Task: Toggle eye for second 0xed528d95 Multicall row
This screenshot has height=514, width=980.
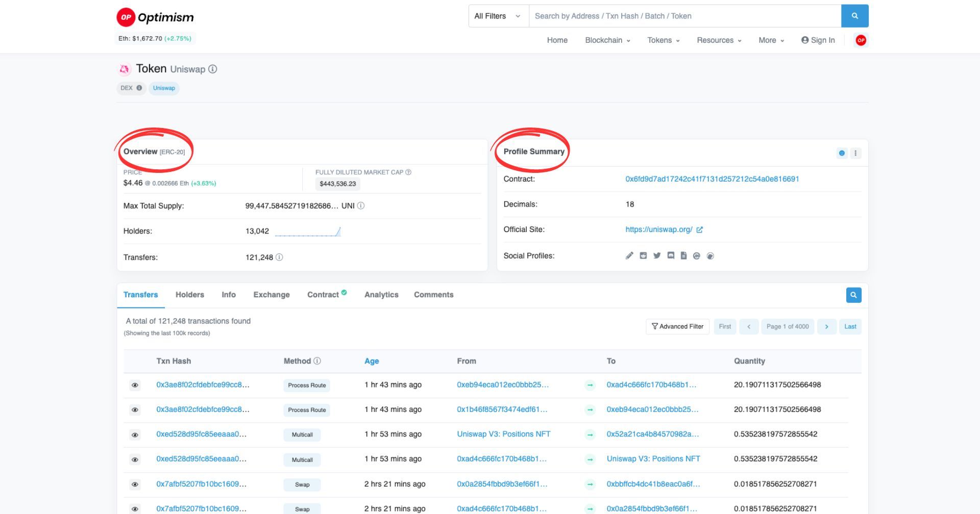Action: [135, 459]
